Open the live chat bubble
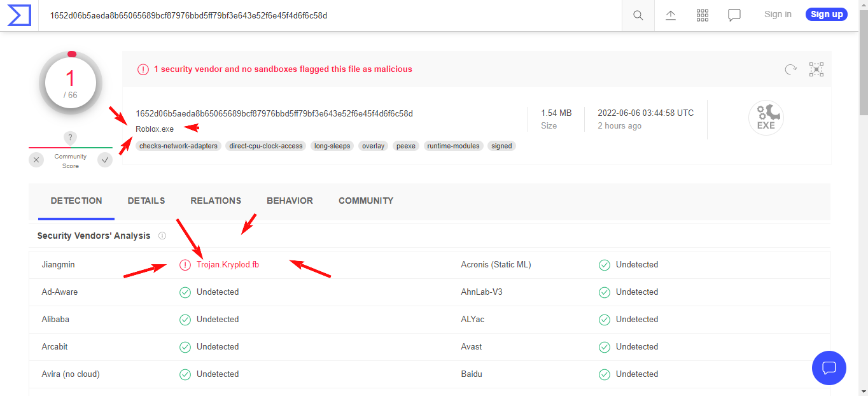Image resolution: width=868 pixels, height=396 pixels. coord(829,368)
